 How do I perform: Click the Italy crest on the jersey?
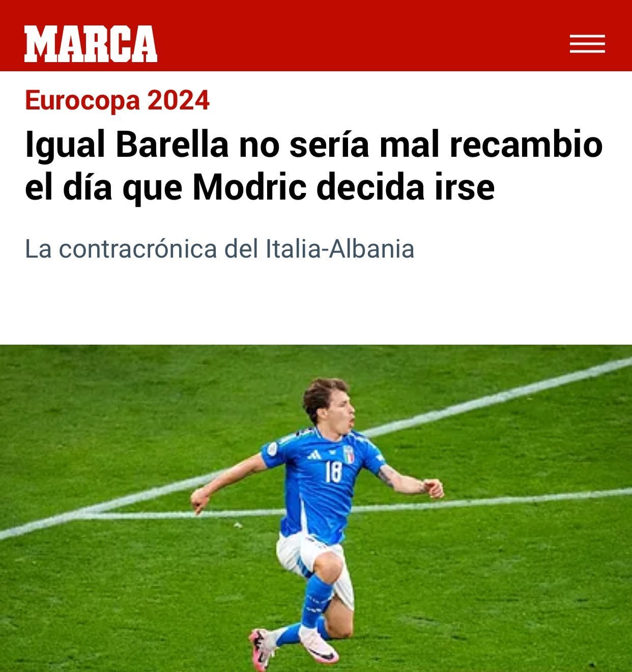349,454
